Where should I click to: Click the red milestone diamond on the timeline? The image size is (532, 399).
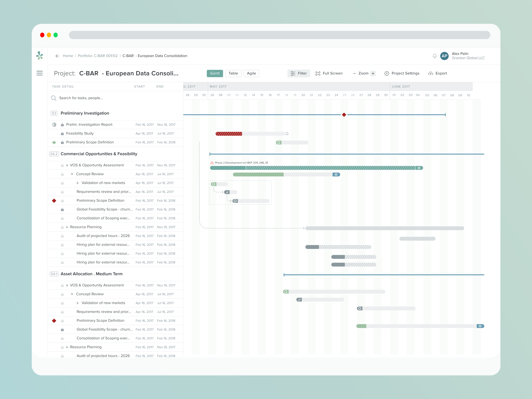(344, 115)
